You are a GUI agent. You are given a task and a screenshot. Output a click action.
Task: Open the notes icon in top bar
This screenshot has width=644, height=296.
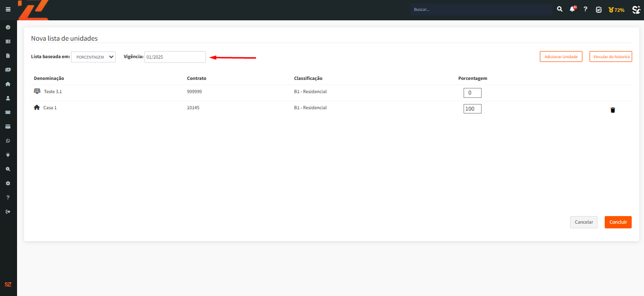pyautogui.click(x=599, y=9)
